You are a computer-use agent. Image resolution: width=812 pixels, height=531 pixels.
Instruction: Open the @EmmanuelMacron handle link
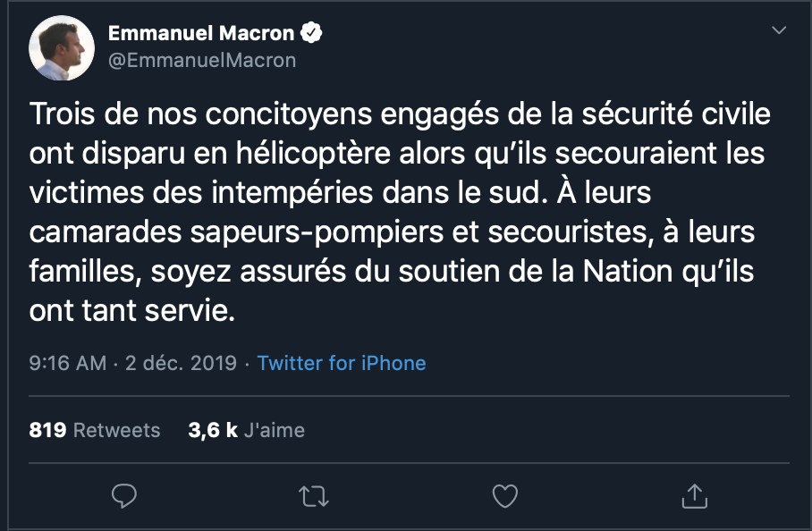click(x=202, y=61)
